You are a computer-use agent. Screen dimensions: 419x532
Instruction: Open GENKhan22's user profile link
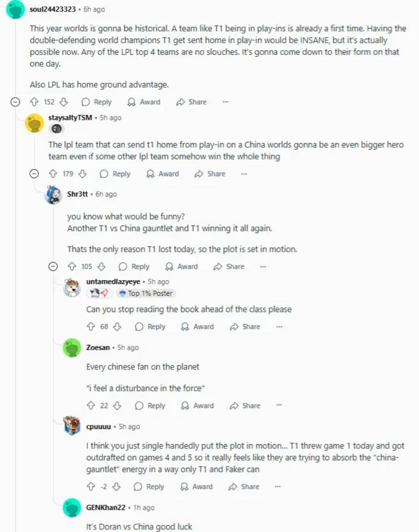click(106, 507)
